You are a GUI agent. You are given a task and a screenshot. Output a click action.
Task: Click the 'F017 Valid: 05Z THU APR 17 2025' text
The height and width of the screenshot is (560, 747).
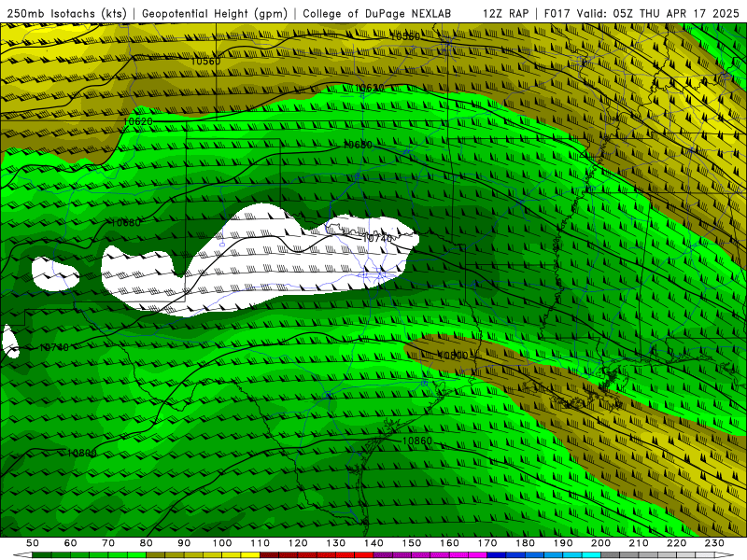pyautogui.click(x=641, y=13)
